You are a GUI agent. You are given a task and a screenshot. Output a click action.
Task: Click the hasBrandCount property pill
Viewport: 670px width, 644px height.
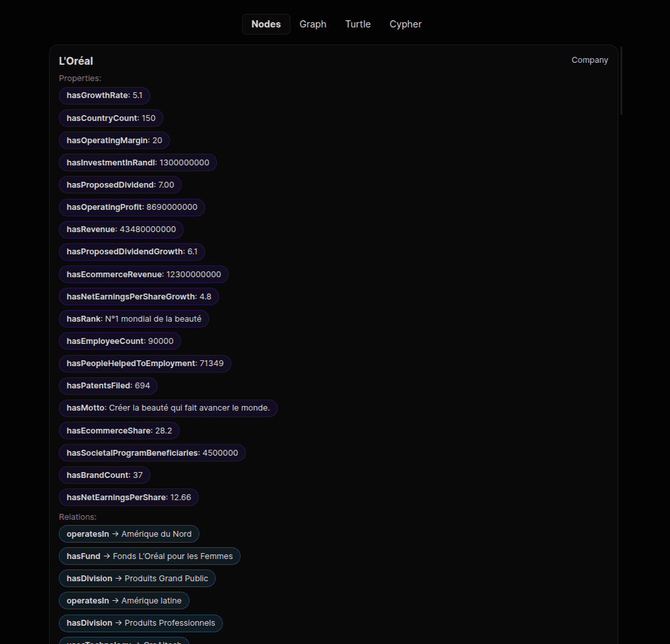104,475
